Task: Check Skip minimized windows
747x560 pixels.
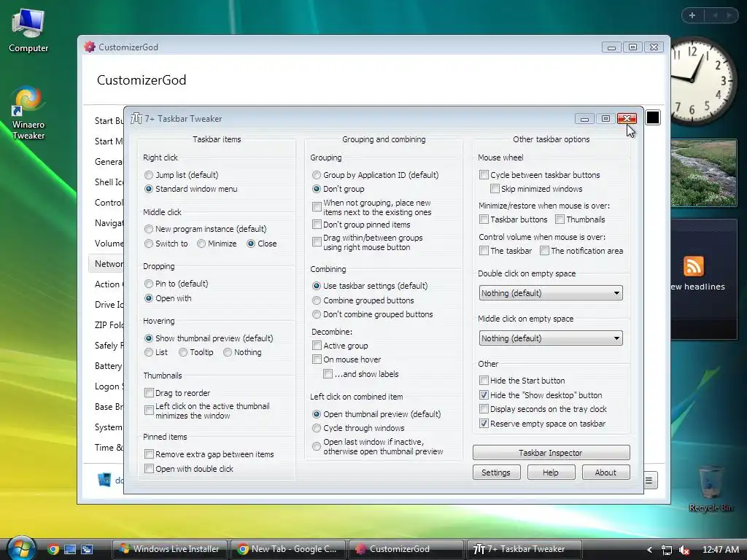Action: point(536,189)
